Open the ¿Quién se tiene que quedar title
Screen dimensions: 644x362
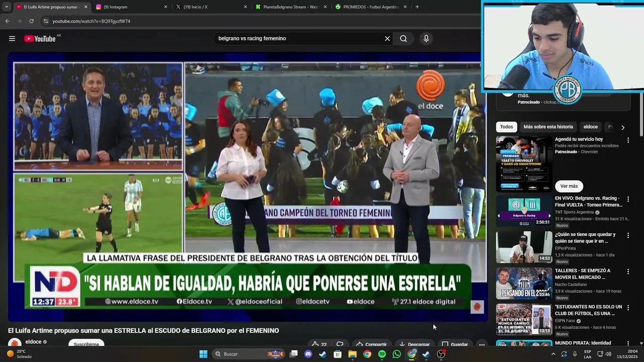pyautogui.click(x=585, y=238)
